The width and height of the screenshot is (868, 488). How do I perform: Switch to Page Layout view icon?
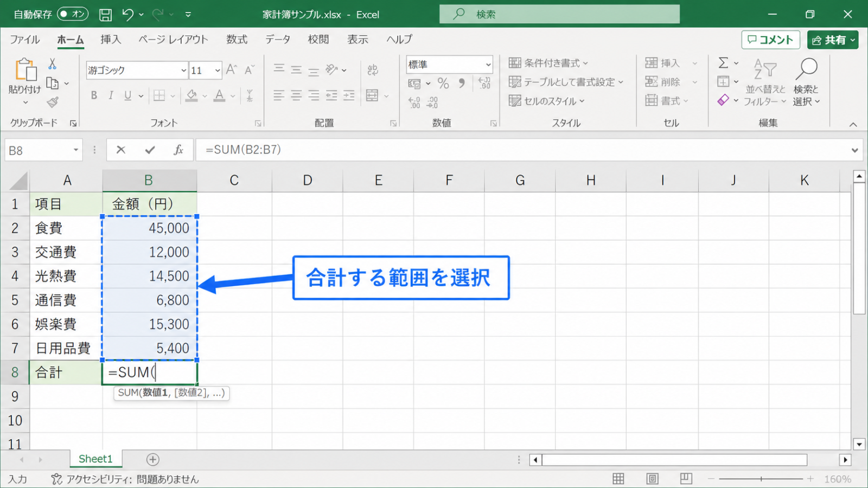(652, 479)
